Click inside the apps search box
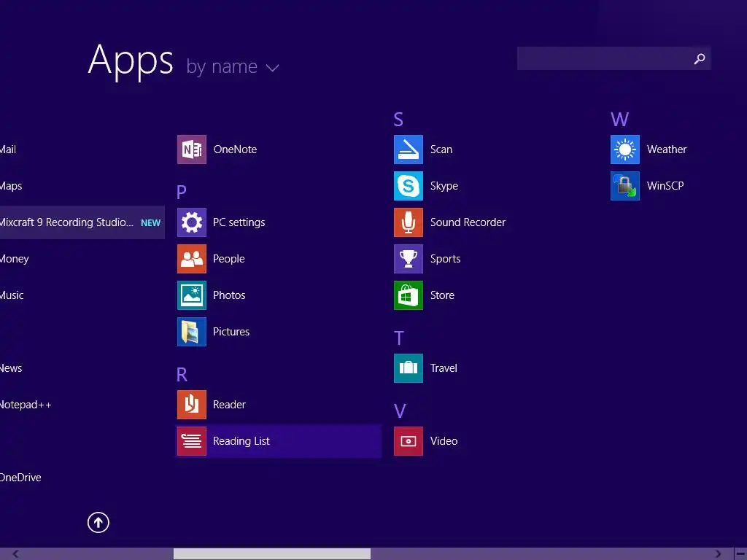This screenshot has height=560, width=747. [x=614, y=58]
